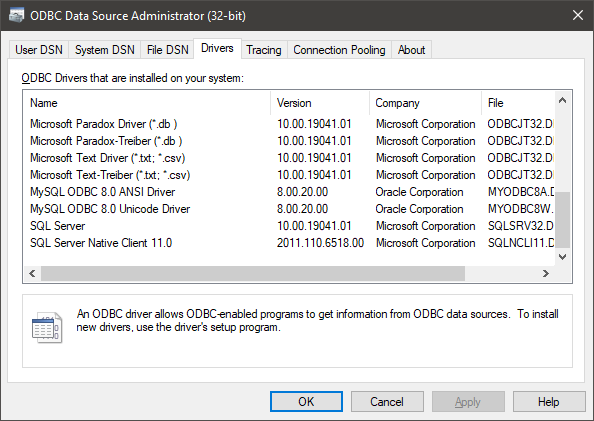Screen dimensions: 594x421
Task: Click the Cancel button
Action: point(387,401)
